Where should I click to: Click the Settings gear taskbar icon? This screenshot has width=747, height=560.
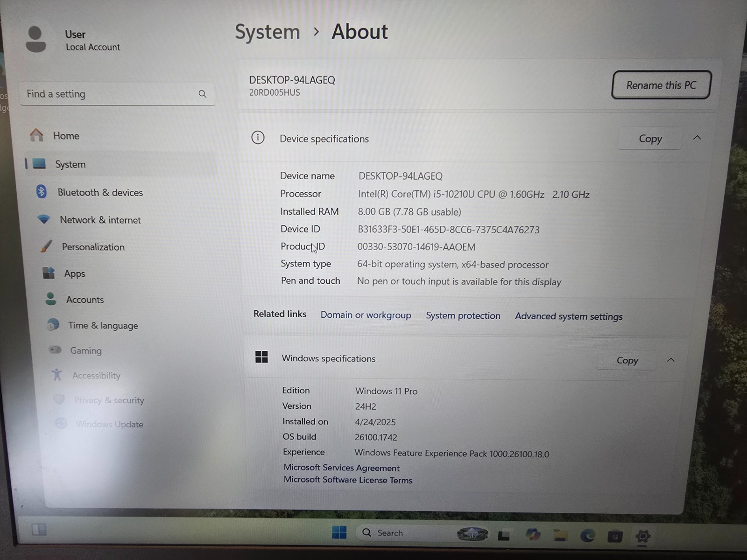(x=643, y=537)
